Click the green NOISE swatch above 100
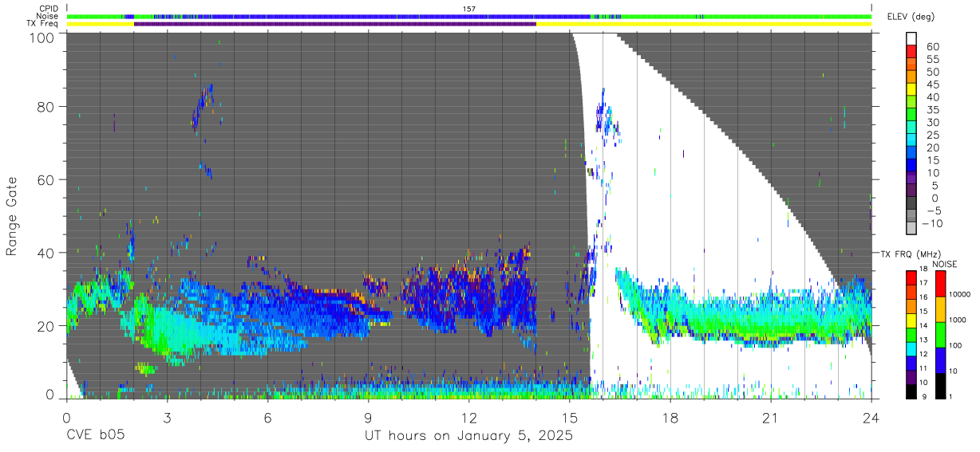 (x=940, y=334)
